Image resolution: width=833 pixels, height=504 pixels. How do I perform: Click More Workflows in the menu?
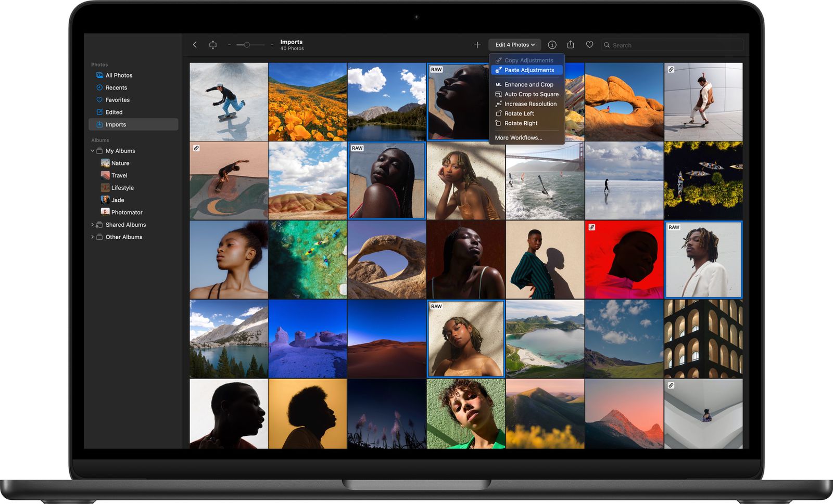pos(519,137)
